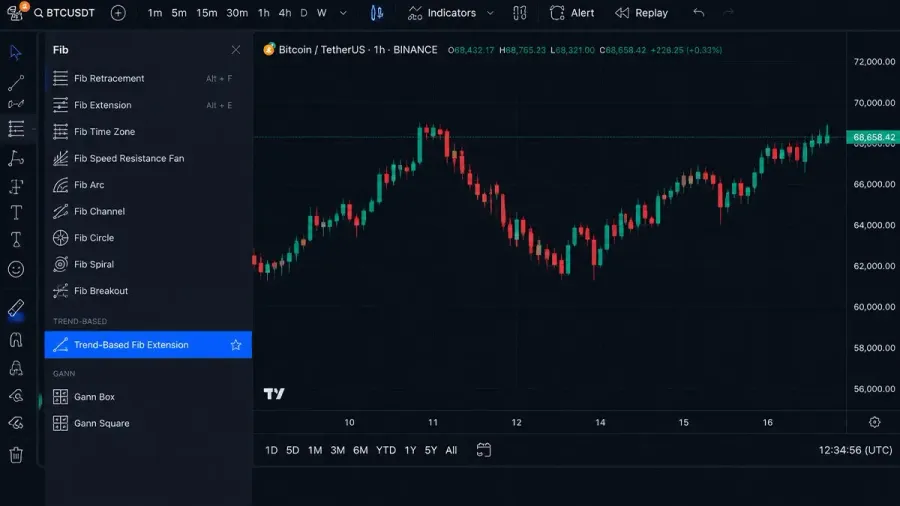Choose Fib Circle tool
Image resolution: width=900 pixels, height=506 pixels.
(148, 238)
